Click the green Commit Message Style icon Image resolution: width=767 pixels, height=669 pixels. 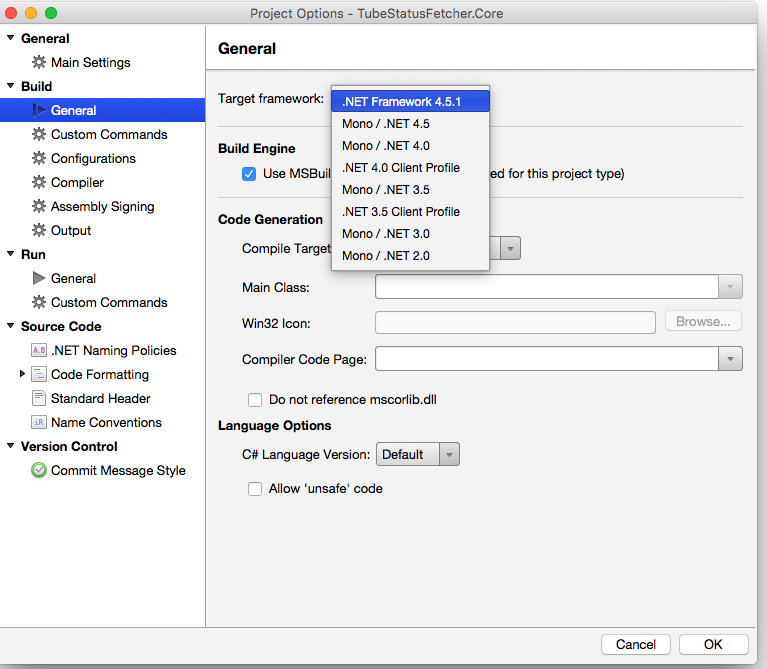tap(39, 470)
